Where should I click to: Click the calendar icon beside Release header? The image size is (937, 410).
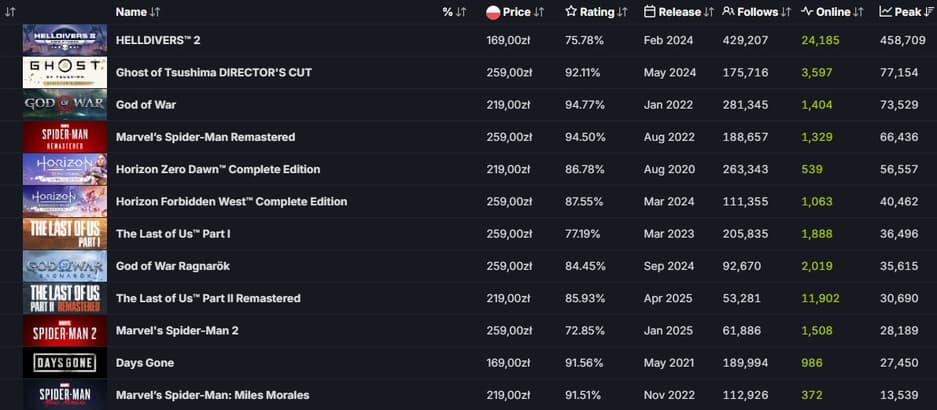click(x=650, y=12)
